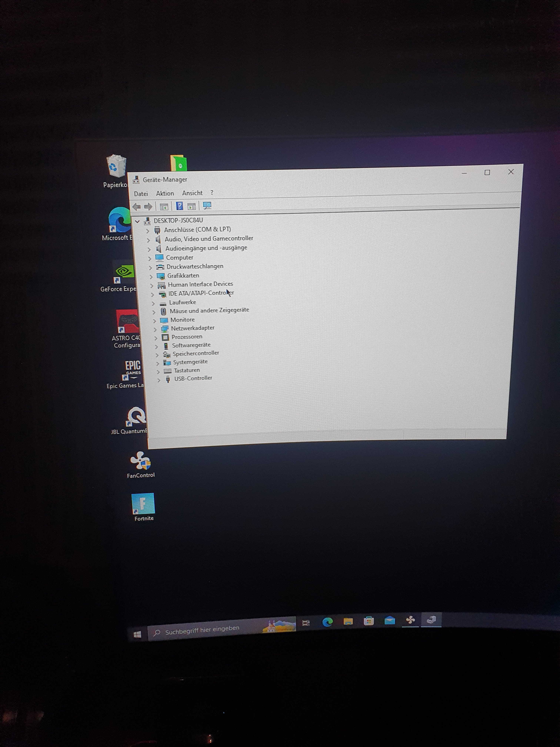Select the Fortnite desktop icon
The height and width of the screenshot is (747, 560).
coord(144,504)
